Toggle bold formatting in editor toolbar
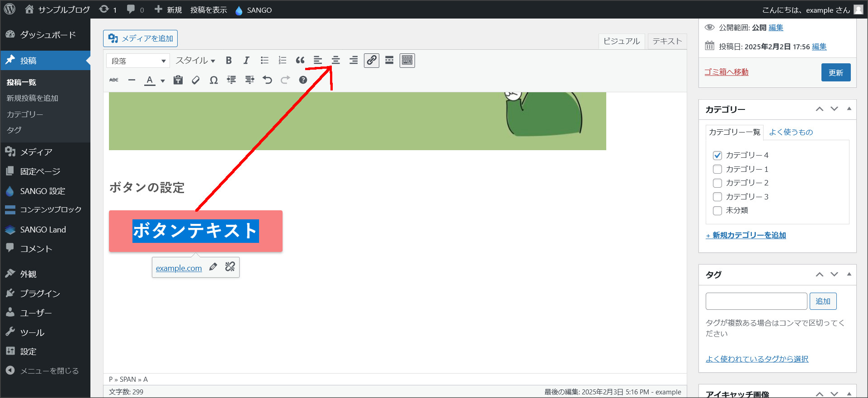 pos(229,61)
